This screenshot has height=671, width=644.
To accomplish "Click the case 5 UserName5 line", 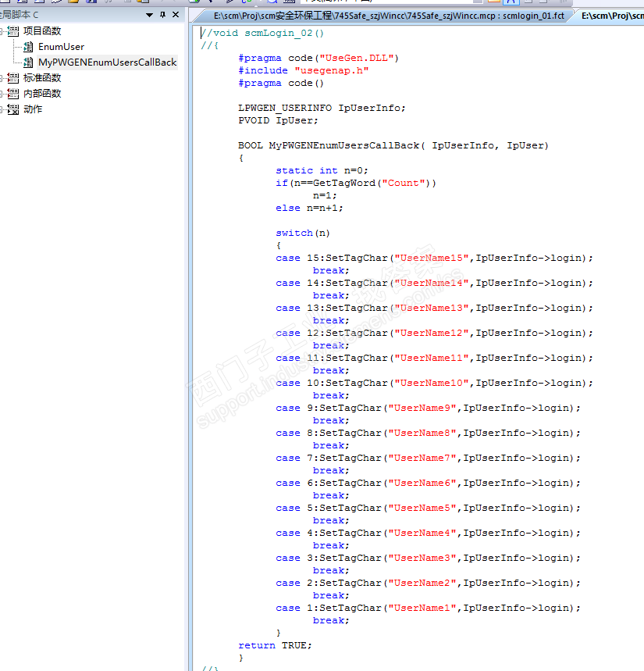I will click(x=428, y=508).
